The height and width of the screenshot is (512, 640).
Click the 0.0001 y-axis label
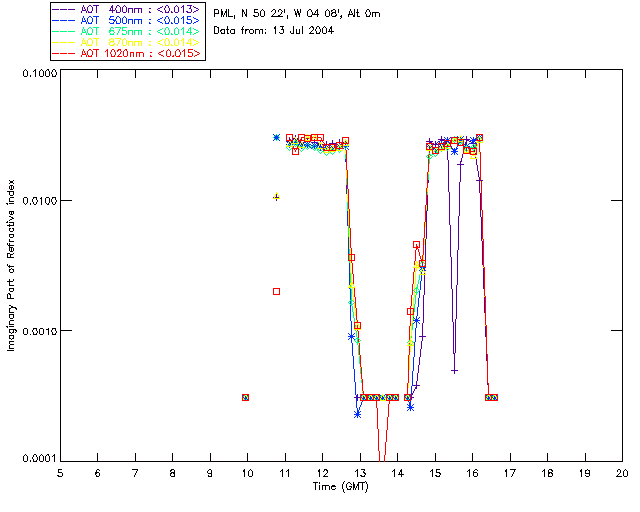(x=39, y=459)
